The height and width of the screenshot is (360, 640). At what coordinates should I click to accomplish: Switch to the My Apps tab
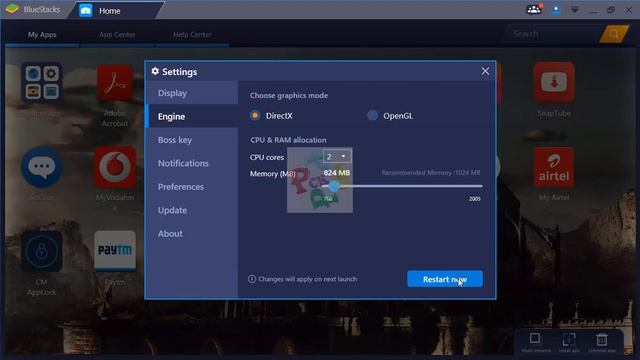[x=42, y=35]
